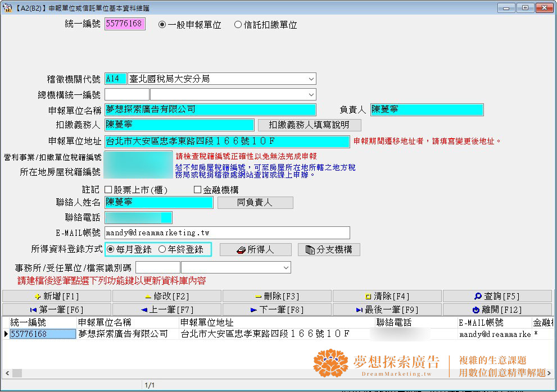Click the 刪除[F3] delete button
Image resolution: width=557 pixels, height=392 pixels.
277,296
